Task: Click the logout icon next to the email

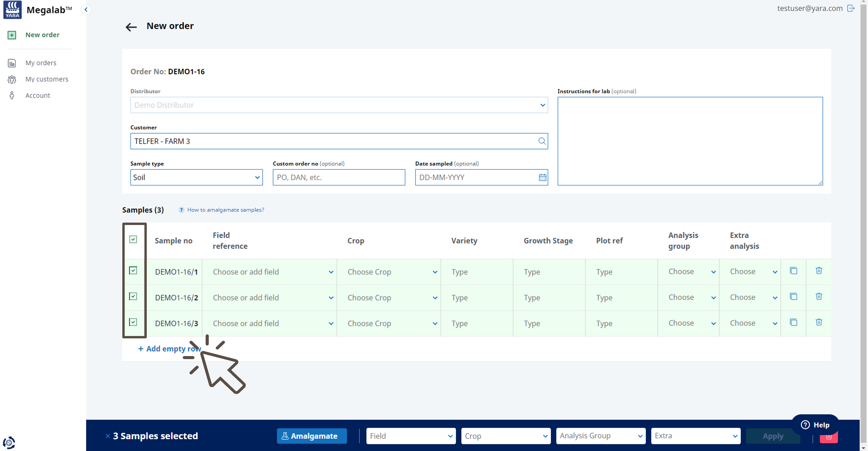Action: pyautogui.click(x=851, y=8)
